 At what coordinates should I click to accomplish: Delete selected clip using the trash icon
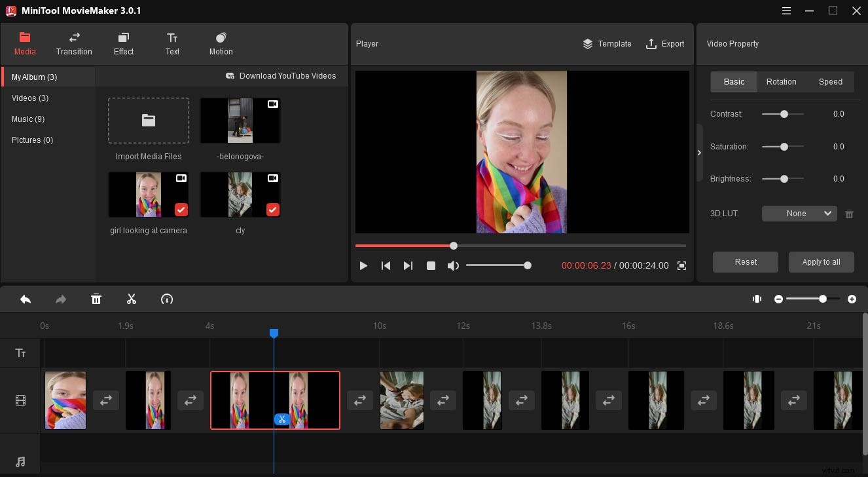pyautogui.click(x=96, y=299)
